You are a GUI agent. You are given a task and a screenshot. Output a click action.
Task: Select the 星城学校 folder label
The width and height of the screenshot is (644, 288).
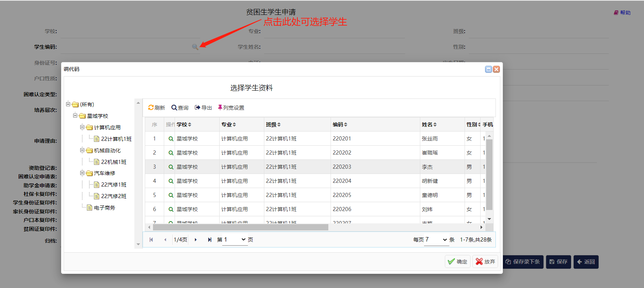click(98, 116)
